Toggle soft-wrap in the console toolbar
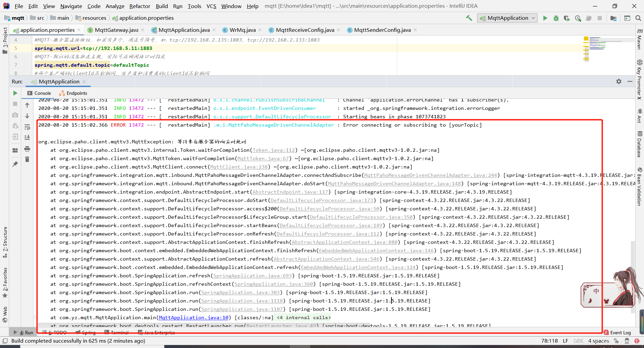The width and height of the screenshot is (644, 348). (27, 127)
